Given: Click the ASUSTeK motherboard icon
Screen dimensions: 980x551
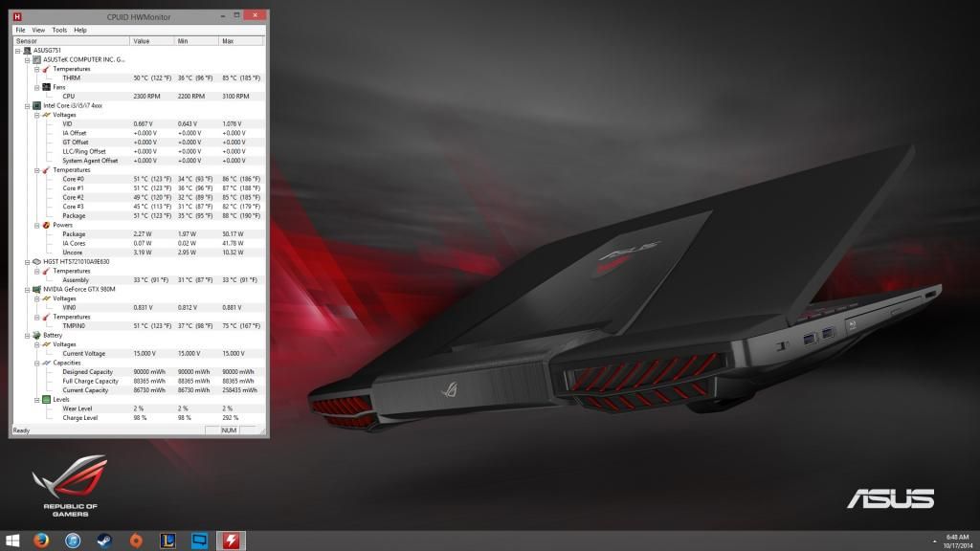Looking at the screenshot, I should (x=37, y=59).
